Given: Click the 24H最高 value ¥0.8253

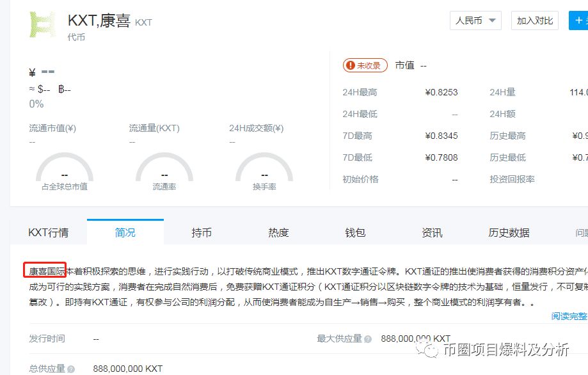Looking at the screenshot, I should coord(441,92).
